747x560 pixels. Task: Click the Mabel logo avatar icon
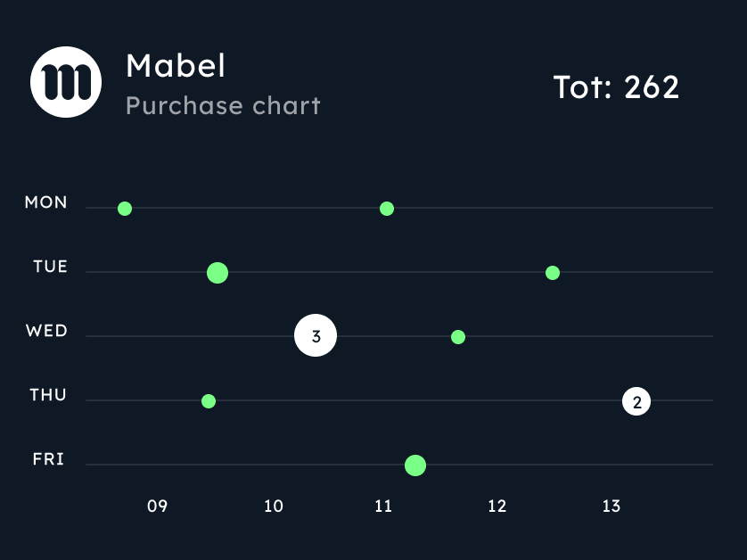tap(66, 82)
